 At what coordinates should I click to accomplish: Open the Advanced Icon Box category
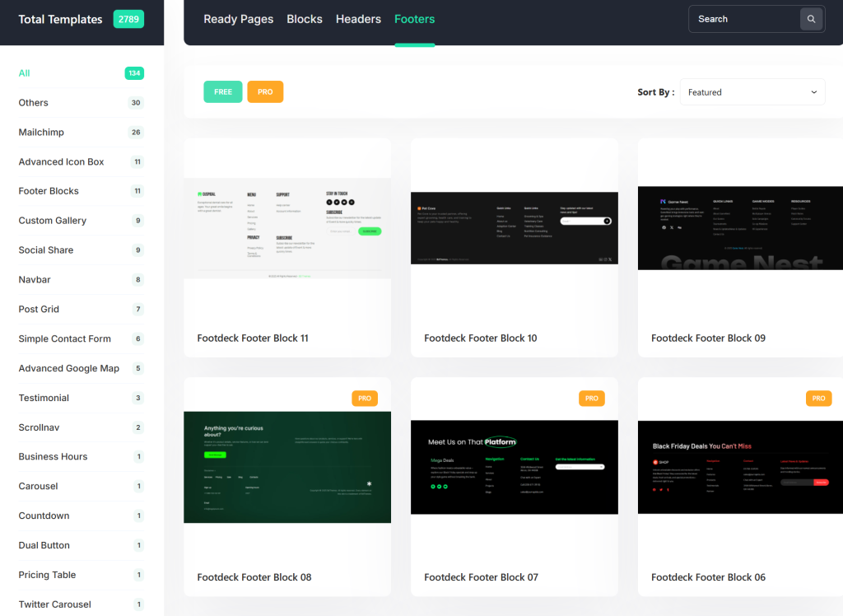coord(81,162)
